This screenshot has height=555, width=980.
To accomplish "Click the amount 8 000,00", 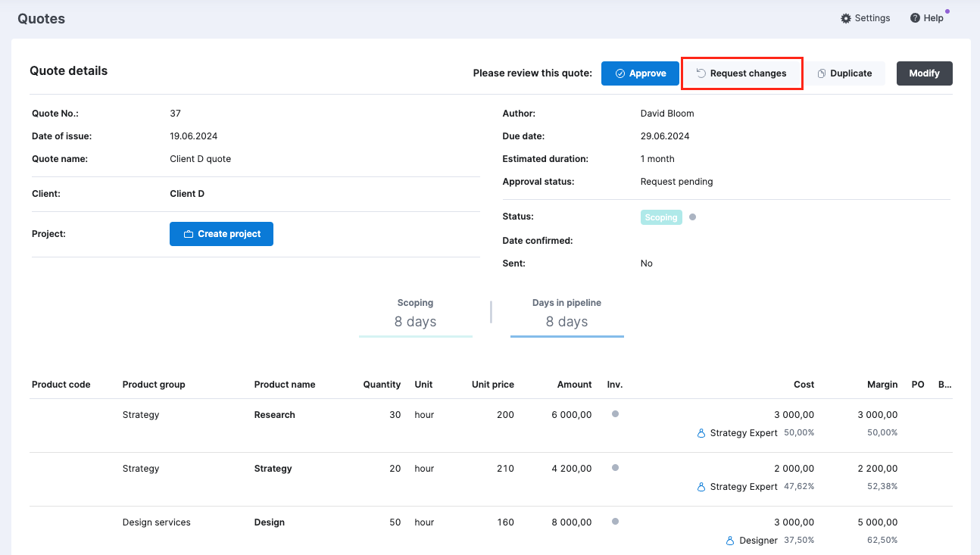I will pyautogui.click(x=572, y=522).
